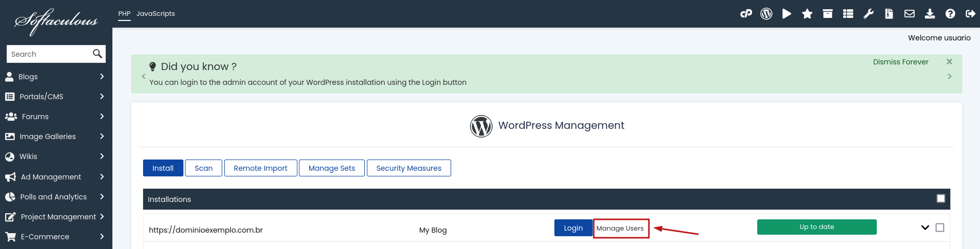Open Manage Sets tab
The width and height of the screenshot is (980, 249).
click(x=332, y=168)
